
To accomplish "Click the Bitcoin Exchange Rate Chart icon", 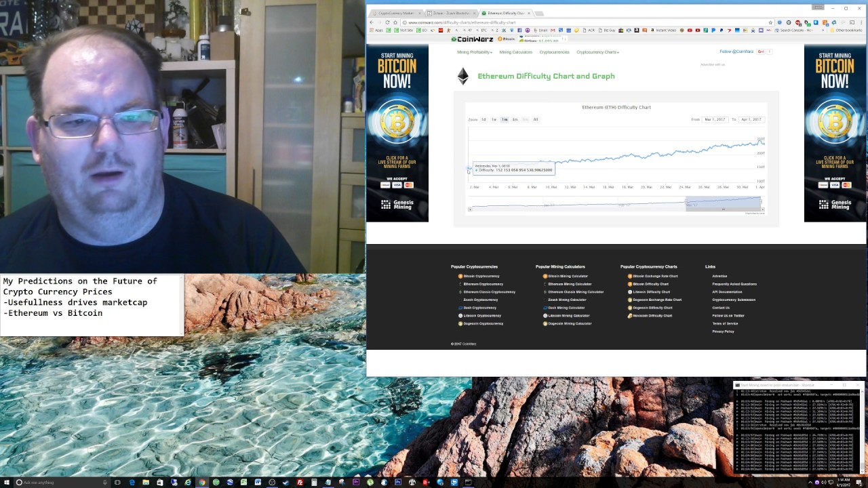I will [x=630, y=276].
